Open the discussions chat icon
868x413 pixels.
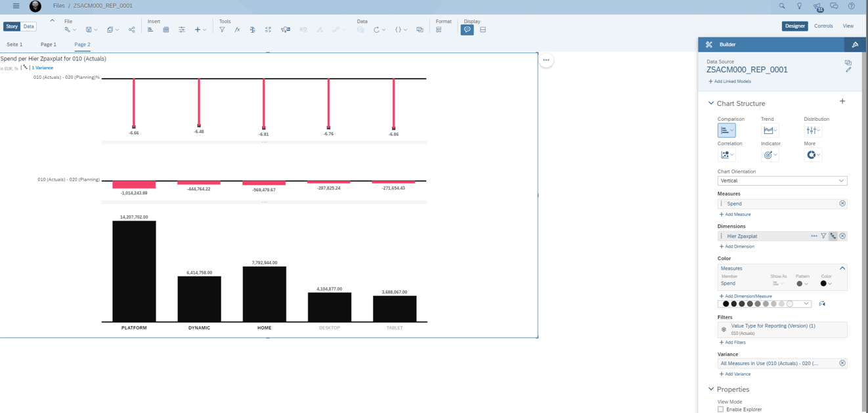(x=834, y=6)
